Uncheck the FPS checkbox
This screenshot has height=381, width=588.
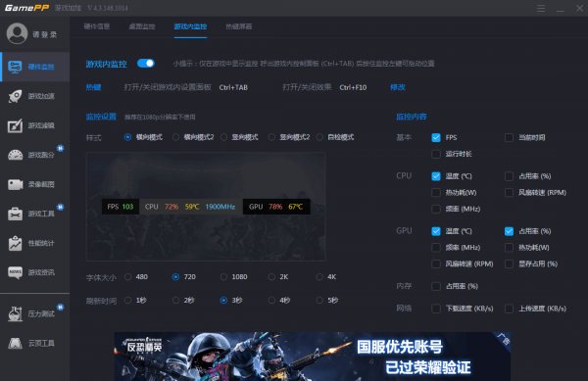[436, 137]
